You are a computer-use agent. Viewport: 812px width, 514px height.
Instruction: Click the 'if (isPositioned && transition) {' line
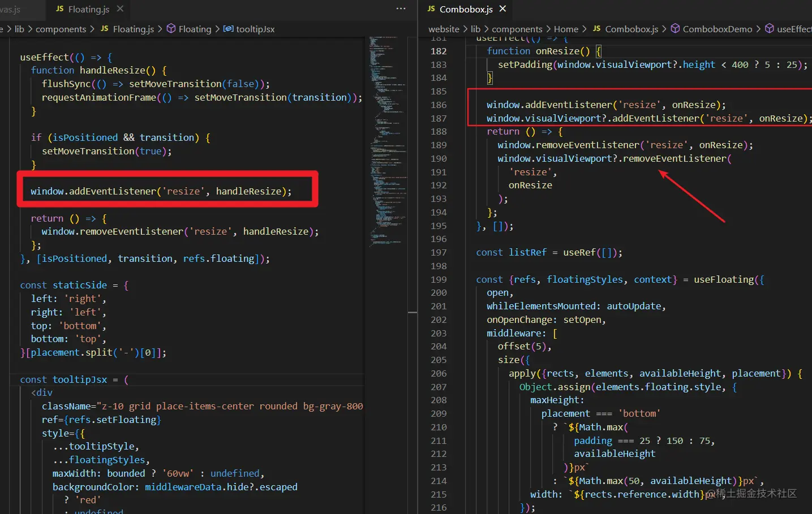point(121,137)
